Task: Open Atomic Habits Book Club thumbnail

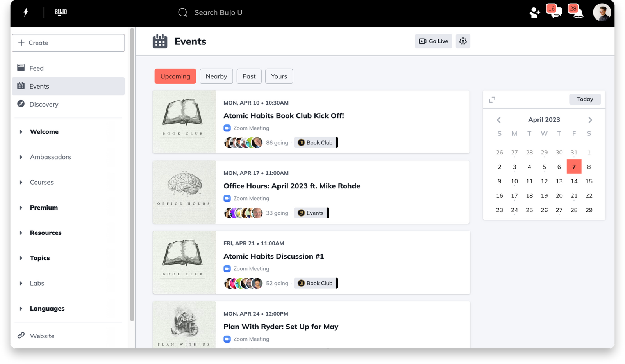Action: (x=184, y=122)
